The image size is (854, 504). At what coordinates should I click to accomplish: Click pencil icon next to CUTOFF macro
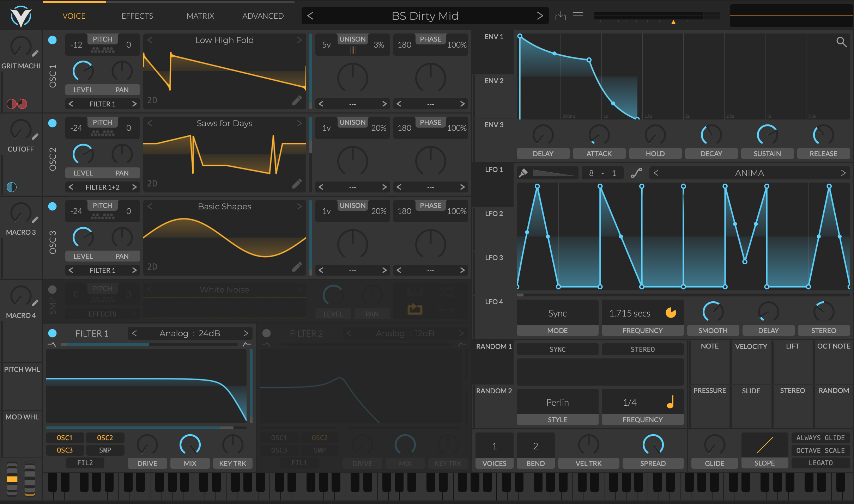35,136
